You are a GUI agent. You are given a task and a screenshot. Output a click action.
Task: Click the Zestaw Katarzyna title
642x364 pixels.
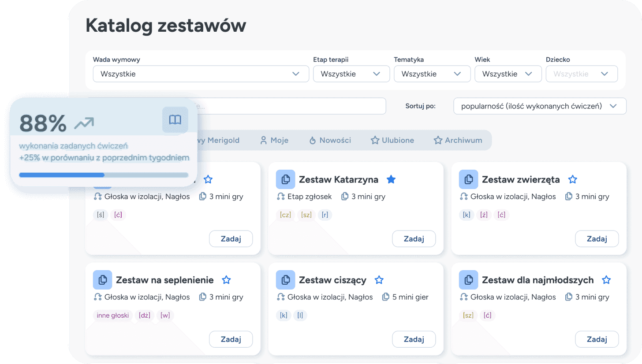tap(339, 179)
